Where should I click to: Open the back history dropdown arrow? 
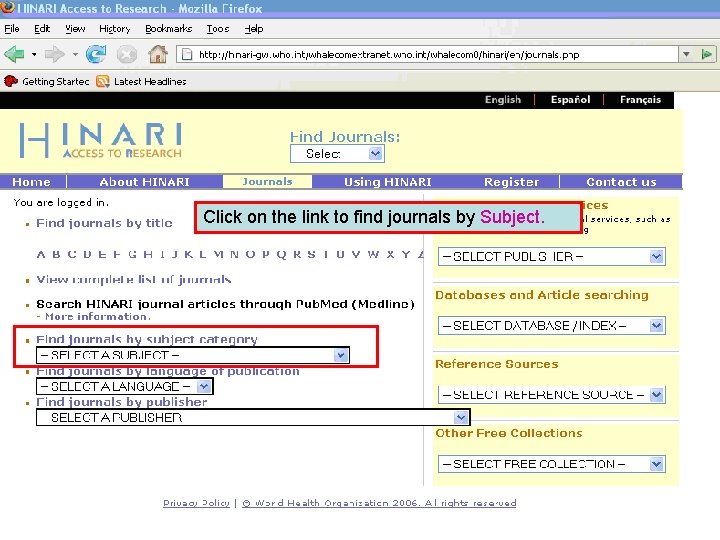click(x=34, y=55)
